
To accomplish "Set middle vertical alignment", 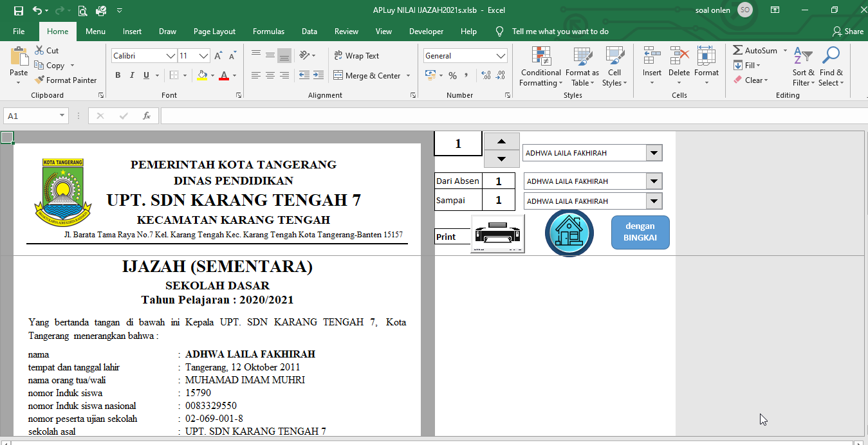I will pos(270,56).
